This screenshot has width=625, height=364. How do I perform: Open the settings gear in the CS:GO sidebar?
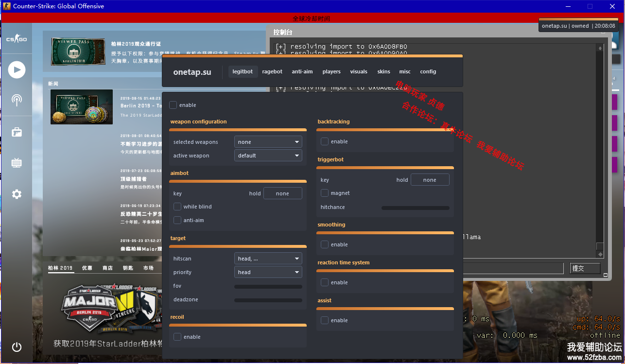(17, 194)
